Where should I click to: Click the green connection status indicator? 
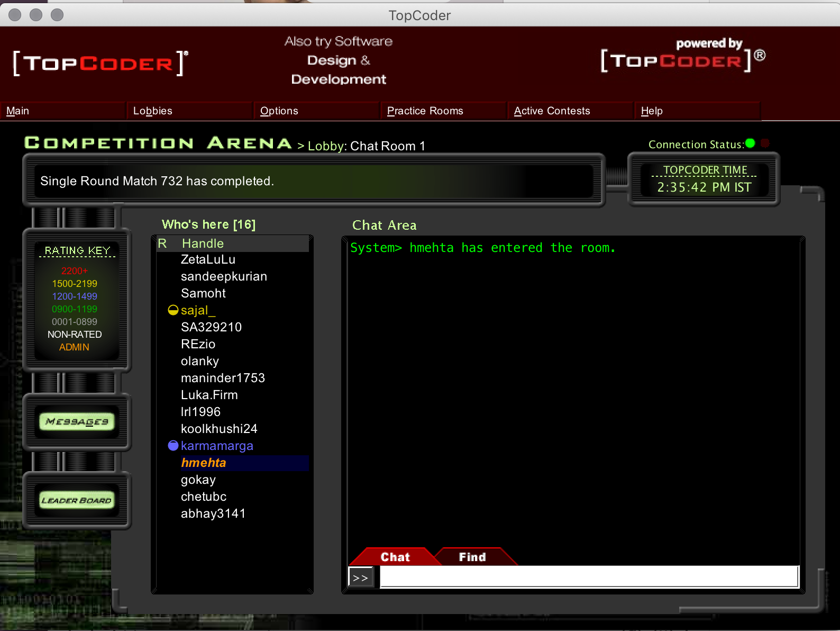click(750, 143)
